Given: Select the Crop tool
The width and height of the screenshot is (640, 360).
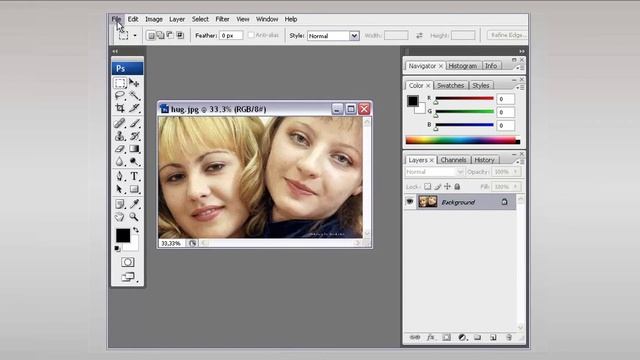Looking at the screenshot, I should [x=120, y=108].
